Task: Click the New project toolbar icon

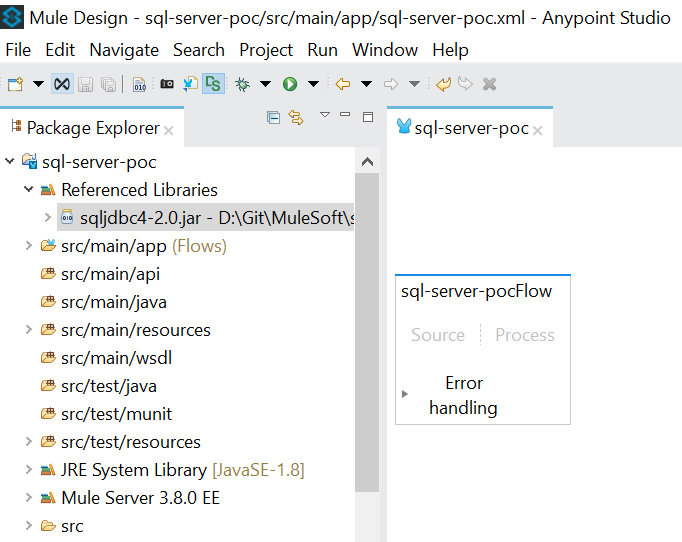Action: click(x=16, y=84)
